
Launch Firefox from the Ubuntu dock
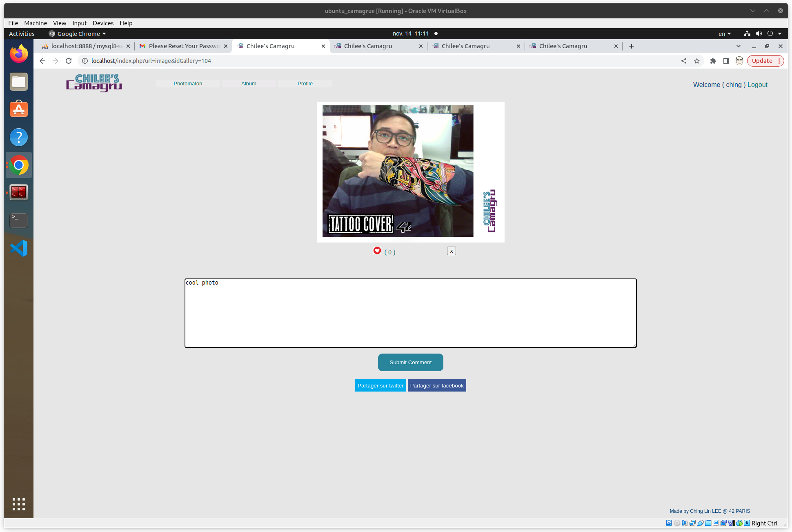click(x=19, y=54)
